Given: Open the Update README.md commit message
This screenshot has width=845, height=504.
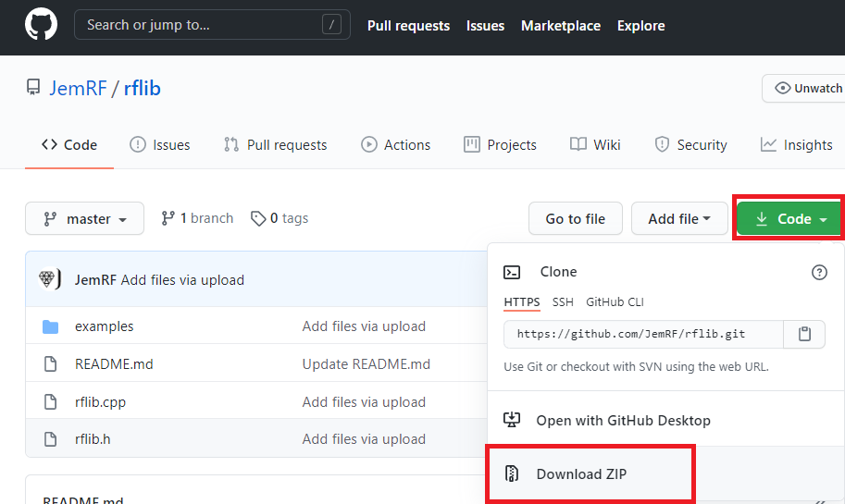Looking at the screenshot, I should [x=366, y=364].
